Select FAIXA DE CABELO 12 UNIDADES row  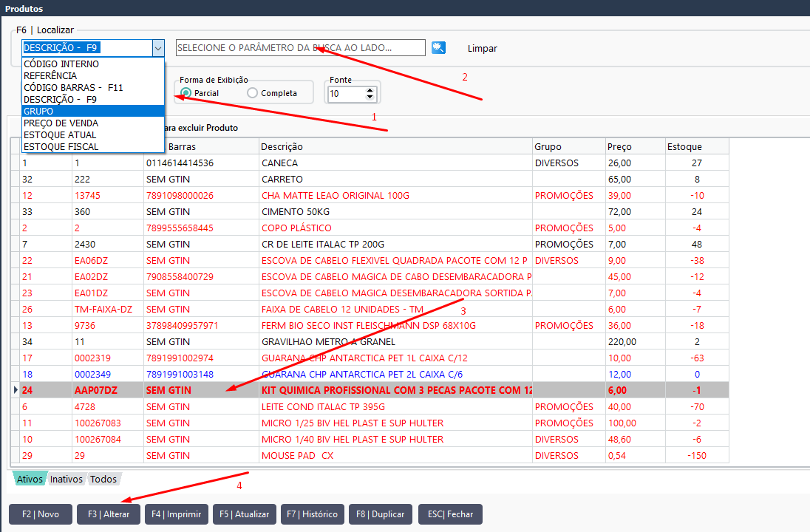click(x=370, y=310)
